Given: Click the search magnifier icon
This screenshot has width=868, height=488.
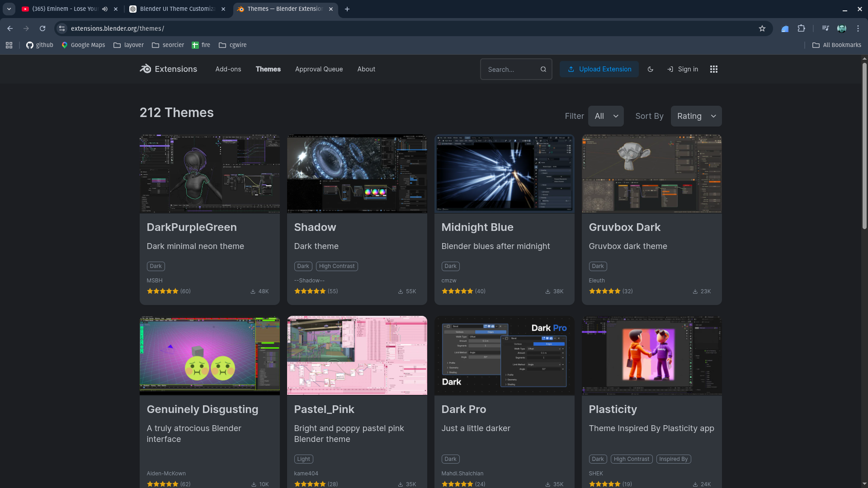Looking at the screenshot, I should click(543, 69).
